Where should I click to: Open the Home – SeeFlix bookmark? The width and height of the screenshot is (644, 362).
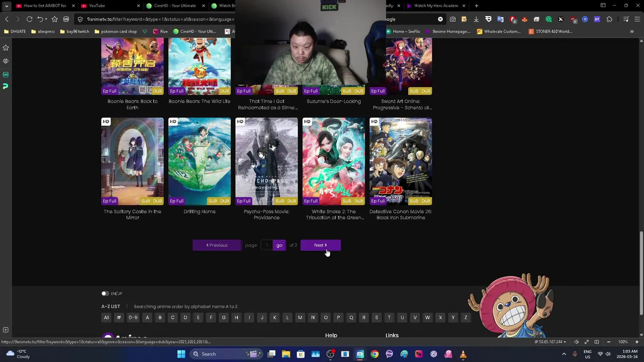click(404, 31)
